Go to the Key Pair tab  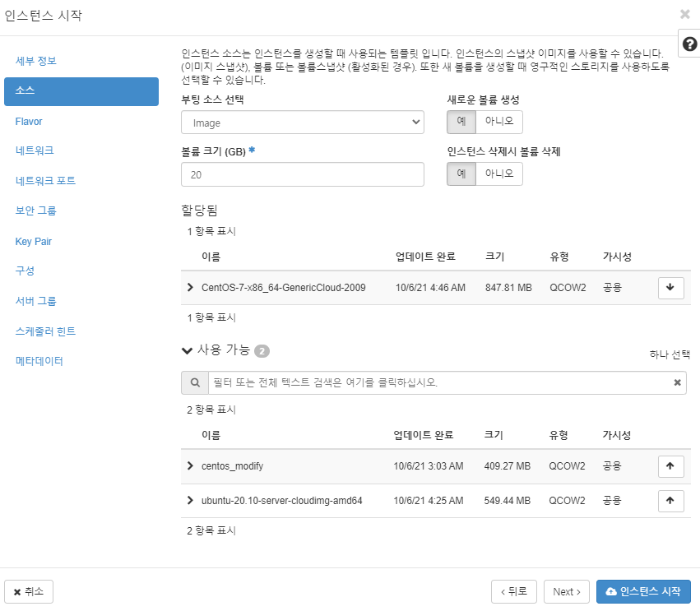tap(34, 242)
